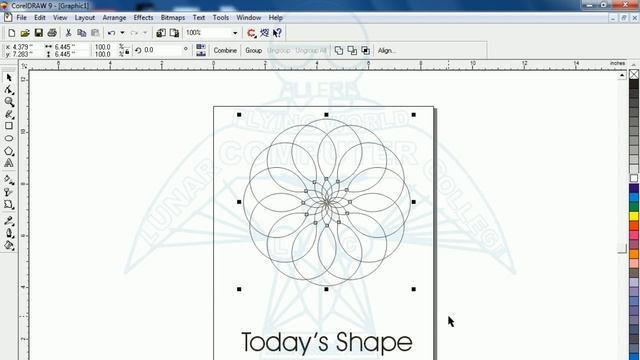The height and width of the screenshot is (360, 640).
Task: Click the vertical scrollbar up arrow
Action: coord(622,76)
